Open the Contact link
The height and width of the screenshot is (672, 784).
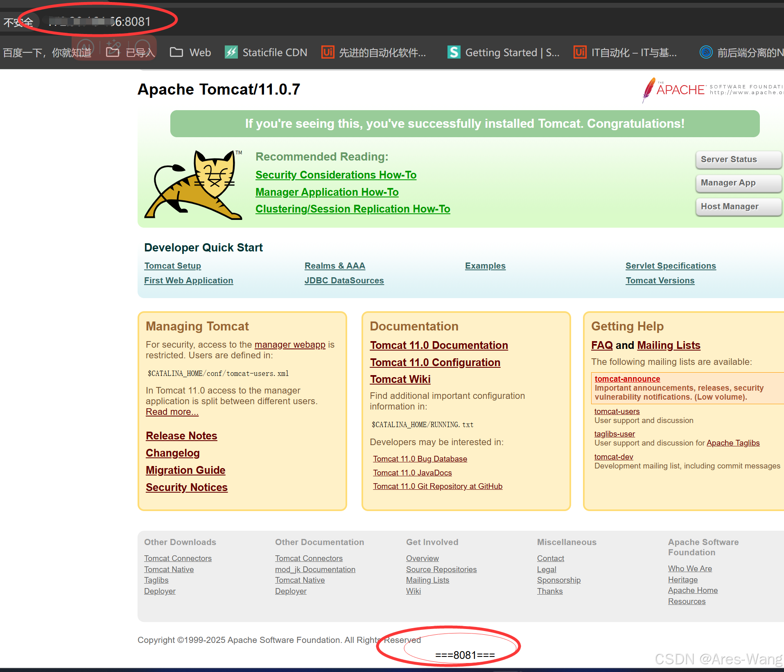(550, 559)
